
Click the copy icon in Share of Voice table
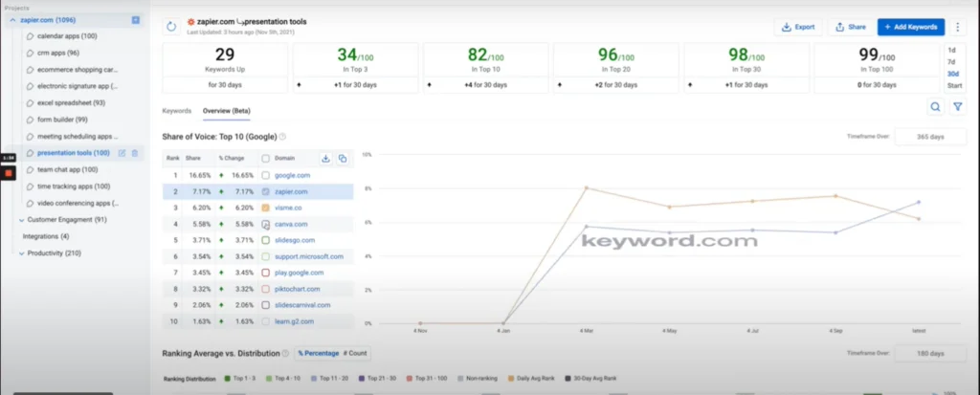click(342, 158)
